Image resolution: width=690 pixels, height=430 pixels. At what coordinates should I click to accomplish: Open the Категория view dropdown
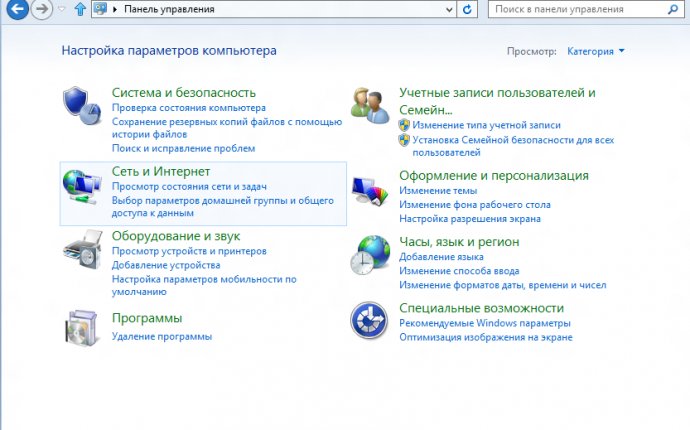point(595,51)
